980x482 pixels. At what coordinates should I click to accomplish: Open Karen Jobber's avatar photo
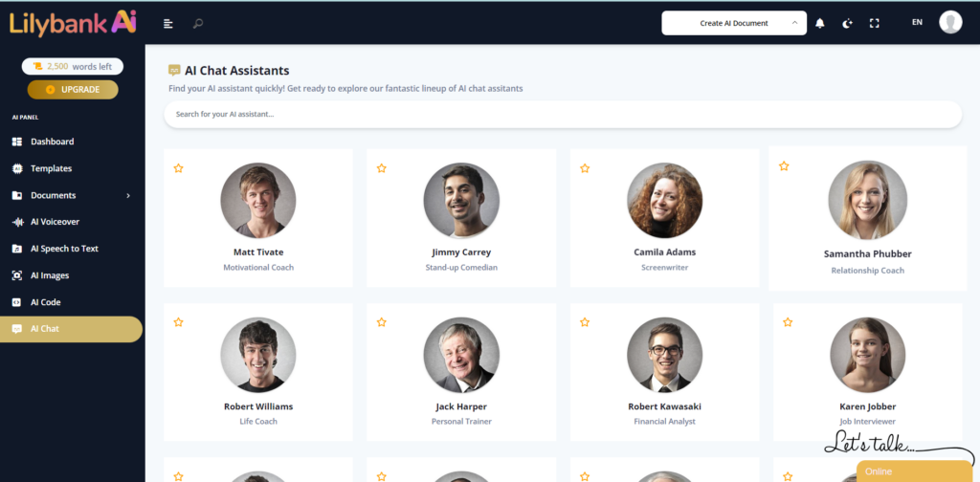click(x=867, y=355)
